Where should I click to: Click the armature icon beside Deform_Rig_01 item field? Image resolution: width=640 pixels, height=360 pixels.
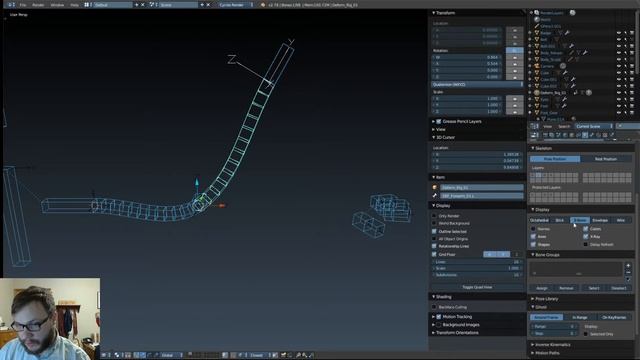[x=435, y=187]
